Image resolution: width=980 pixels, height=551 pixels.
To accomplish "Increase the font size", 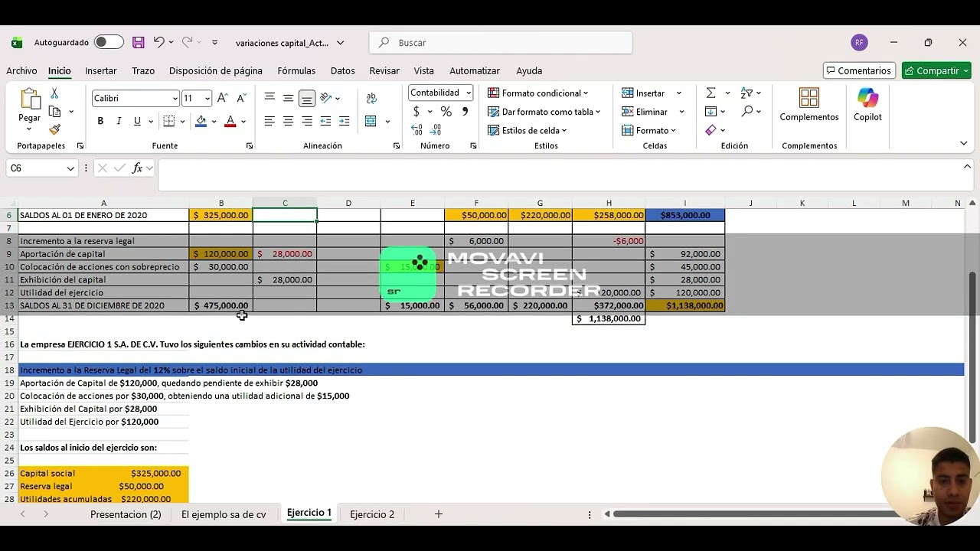I will (222, 98).
